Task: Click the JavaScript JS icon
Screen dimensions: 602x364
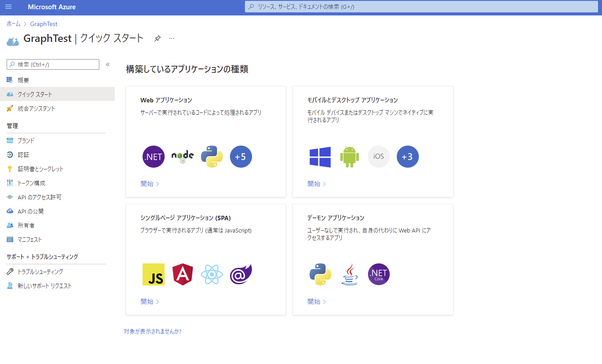Action: tap(154, 274)
